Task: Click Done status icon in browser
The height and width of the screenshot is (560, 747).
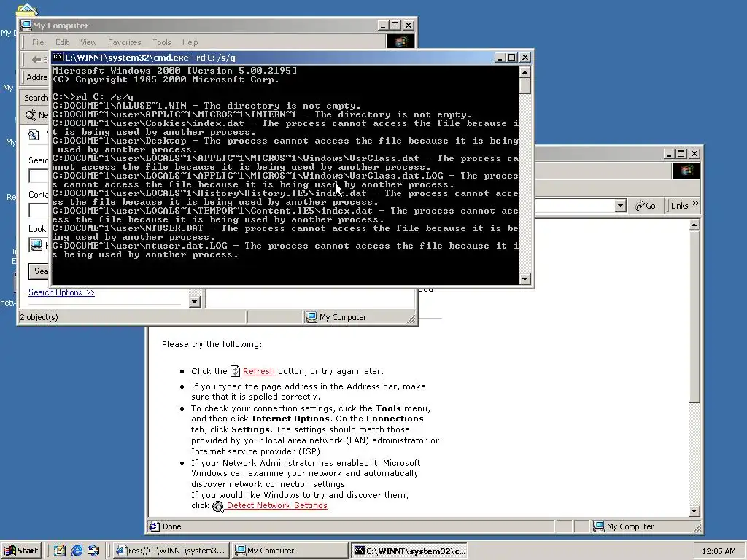Action: tap(155, 526)
